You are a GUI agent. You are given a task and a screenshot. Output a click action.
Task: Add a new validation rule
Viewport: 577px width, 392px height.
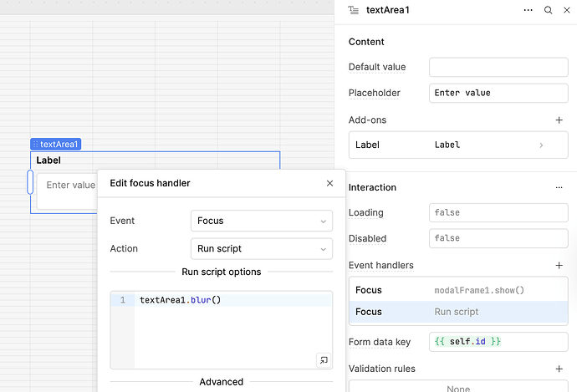559,369
